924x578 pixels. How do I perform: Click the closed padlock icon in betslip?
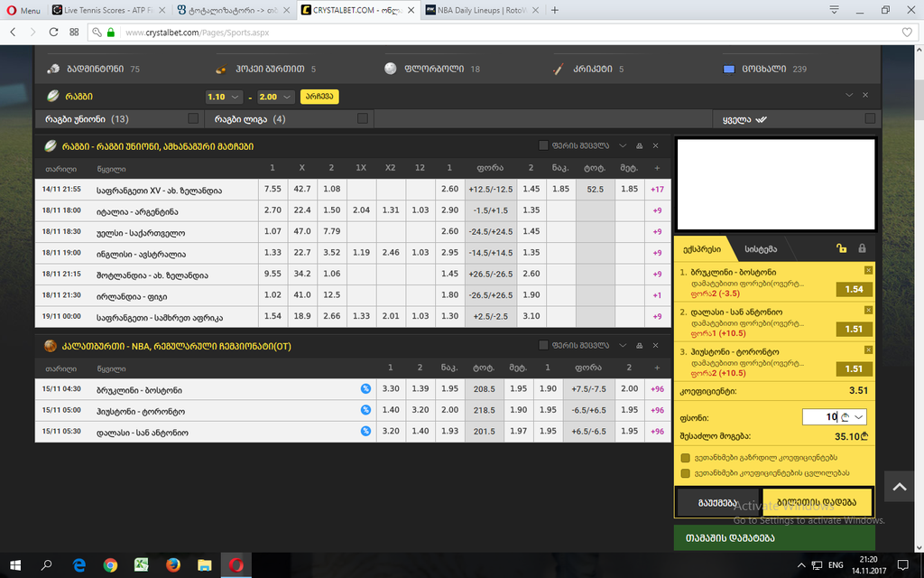pos(862,248)
